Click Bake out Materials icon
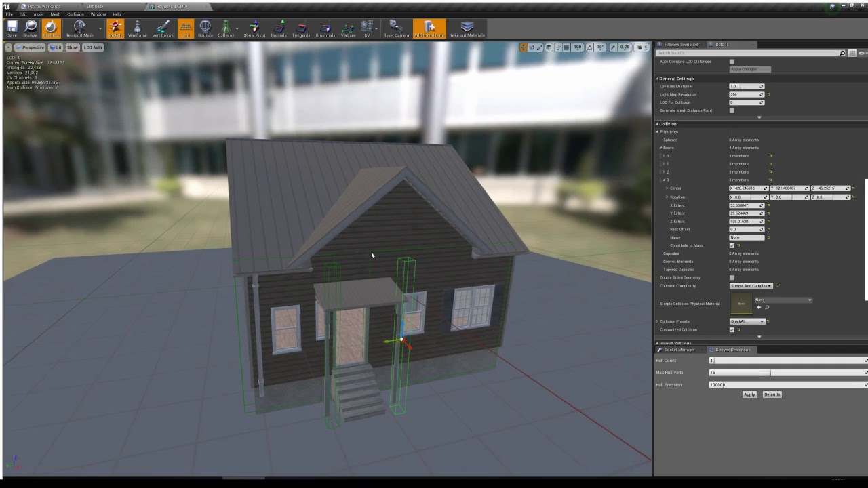Image resolution: width=868 pixels, height=488 pixels. click(x=467, y=28)
